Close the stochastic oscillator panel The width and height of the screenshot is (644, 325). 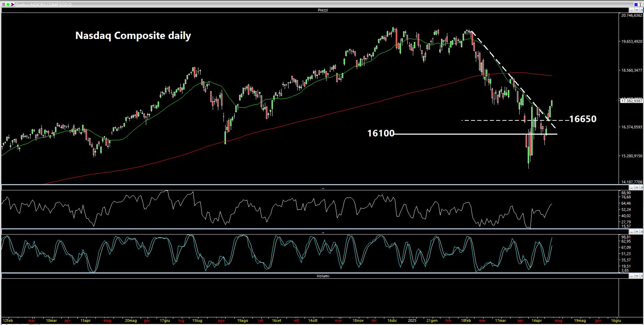(x=641, y=232)
